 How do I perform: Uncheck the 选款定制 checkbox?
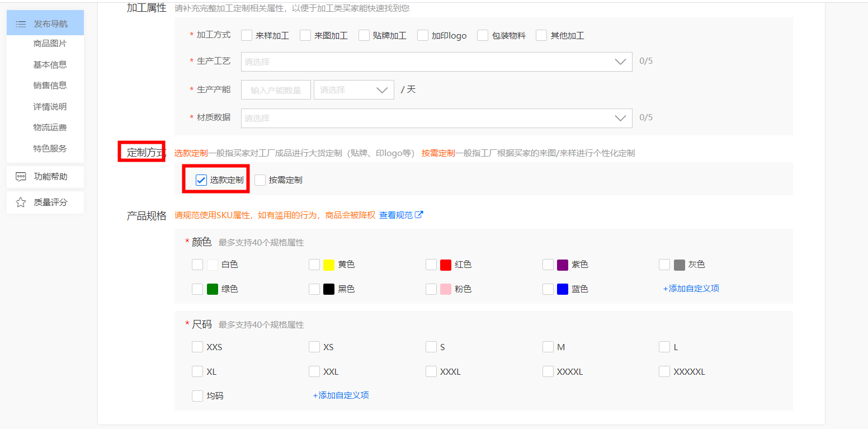click(201, 180)
